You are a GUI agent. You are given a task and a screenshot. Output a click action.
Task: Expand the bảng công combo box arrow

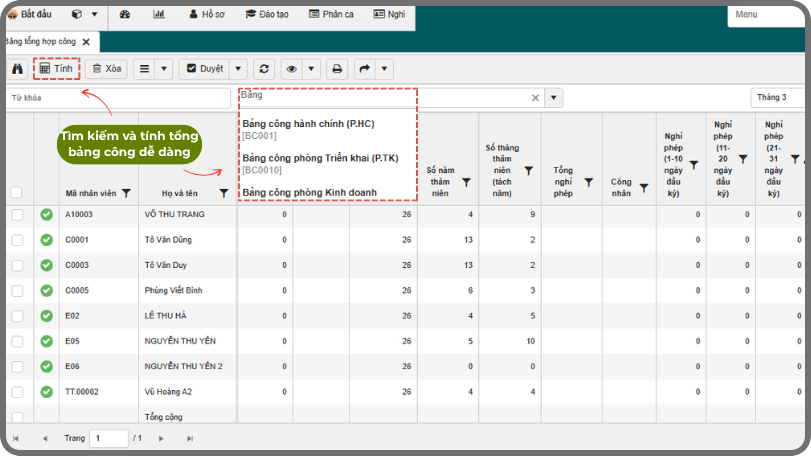point(553,98)
